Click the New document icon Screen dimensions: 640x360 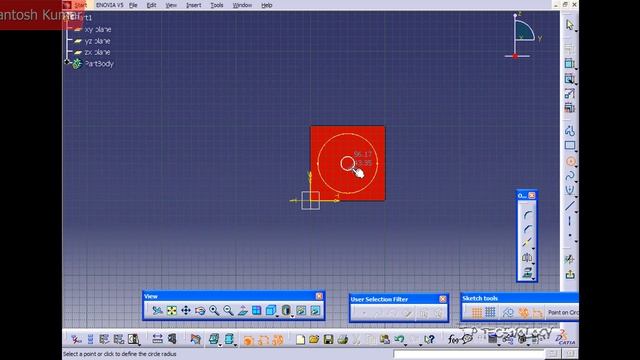pyautogui.click(x=300, y=339)
